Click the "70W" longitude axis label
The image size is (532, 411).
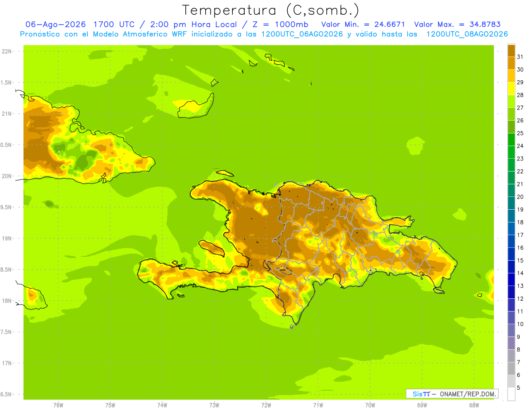click(370, 405)
